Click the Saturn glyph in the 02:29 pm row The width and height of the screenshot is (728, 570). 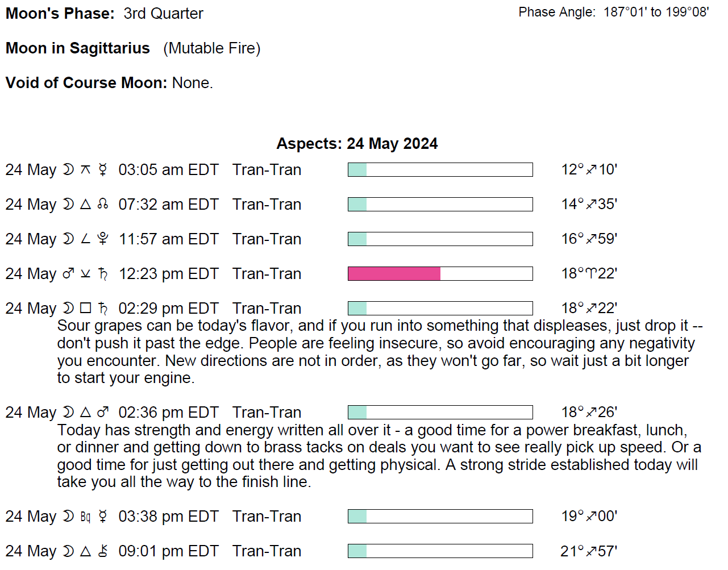(x=103, y=309)
